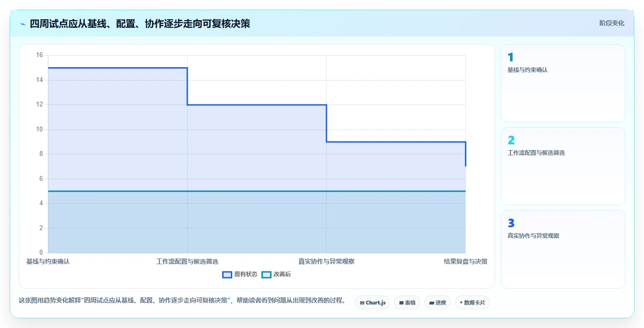The image size is (644, 328).
Task: Open step card 2 工作流配置与候选筛选
Action: (563, 166)
